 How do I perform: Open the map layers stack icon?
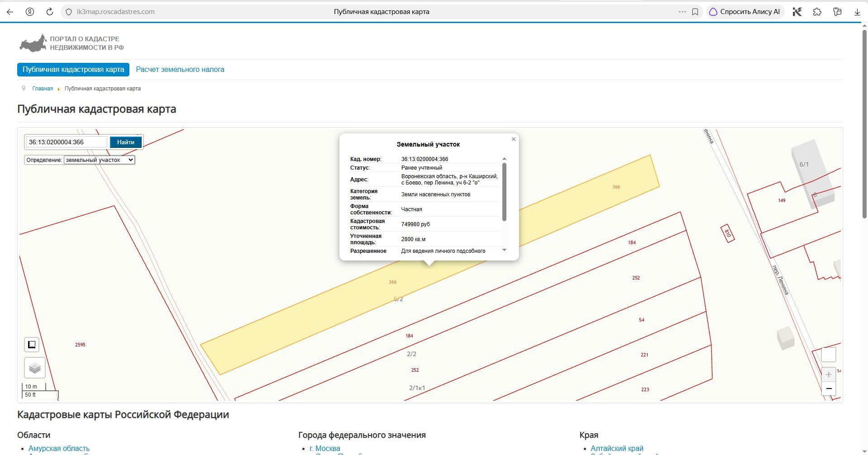(35, 368)
